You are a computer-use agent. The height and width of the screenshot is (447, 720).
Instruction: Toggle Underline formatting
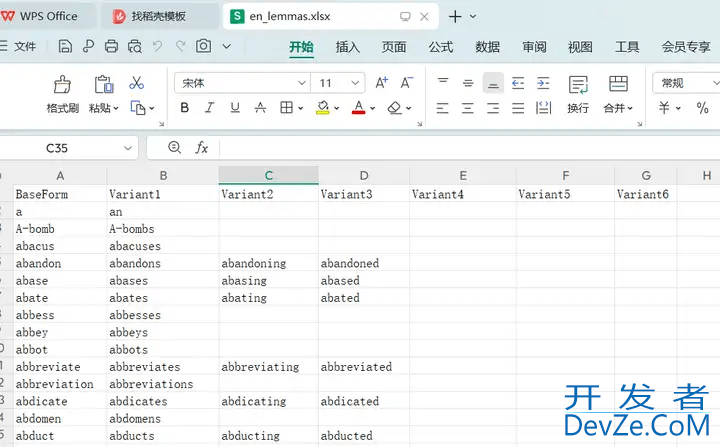[235, 108]
